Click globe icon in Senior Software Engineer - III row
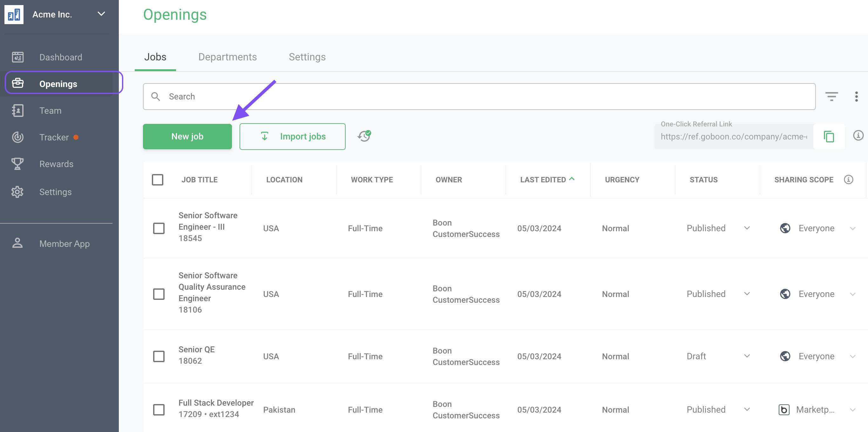This screenshot has height=432, width=868. click(785, 228)
